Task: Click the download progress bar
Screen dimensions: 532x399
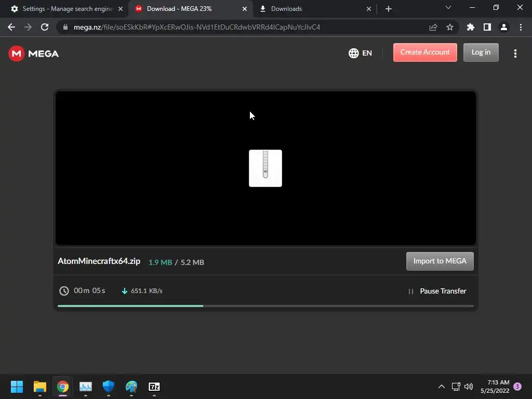Action: coord(265,306)
